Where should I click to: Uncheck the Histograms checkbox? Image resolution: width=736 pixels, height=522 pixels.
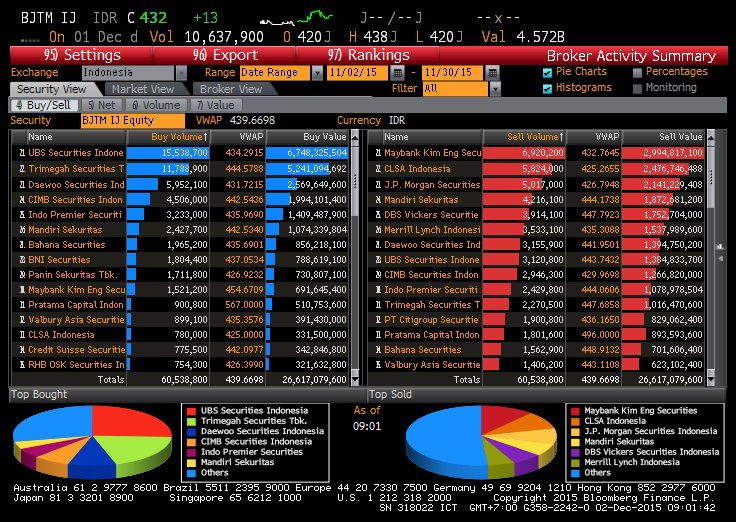[x=547, y=88]
